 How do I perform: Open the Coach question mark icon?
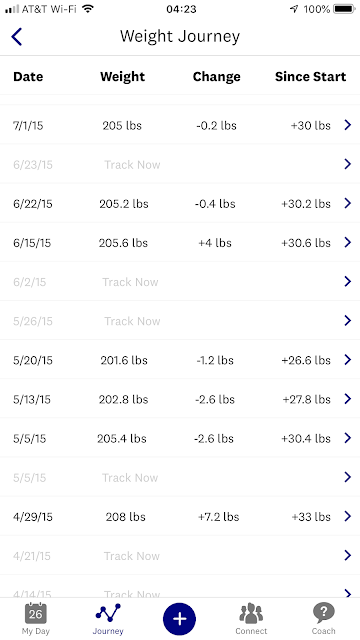323,613
